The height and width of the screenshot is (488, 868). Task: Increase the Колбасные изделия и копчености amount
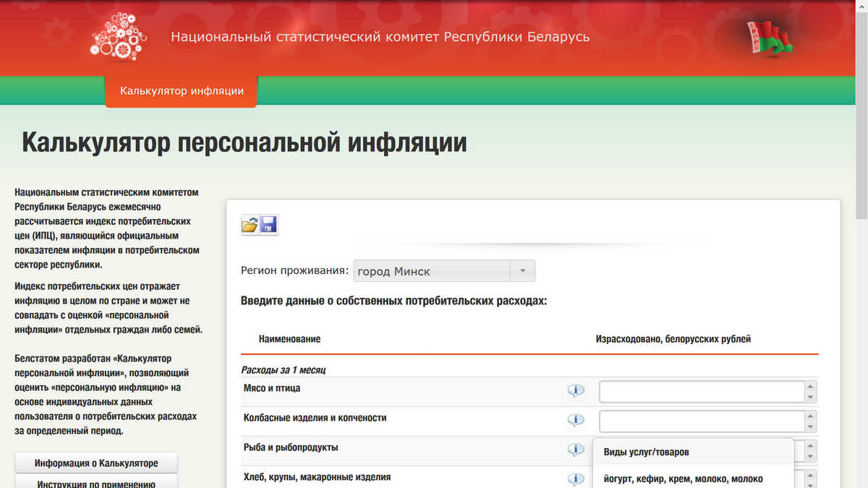point(811,416)
